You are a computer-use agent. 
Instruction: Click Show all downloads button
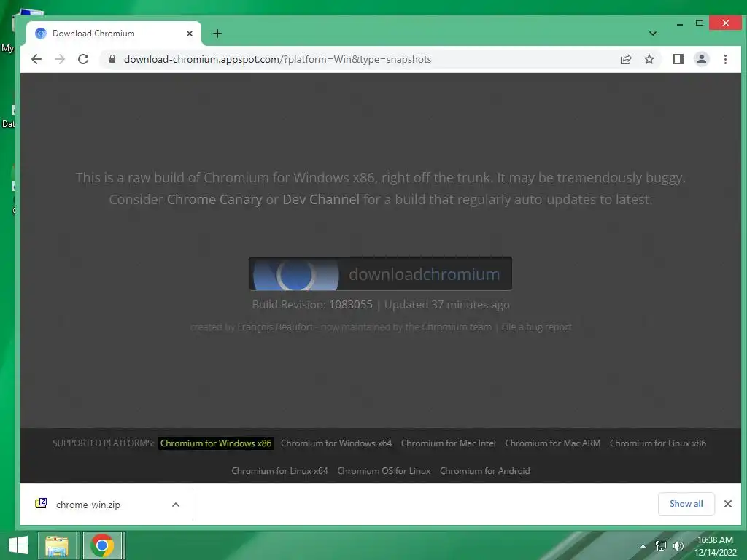(x=686, y=504)
